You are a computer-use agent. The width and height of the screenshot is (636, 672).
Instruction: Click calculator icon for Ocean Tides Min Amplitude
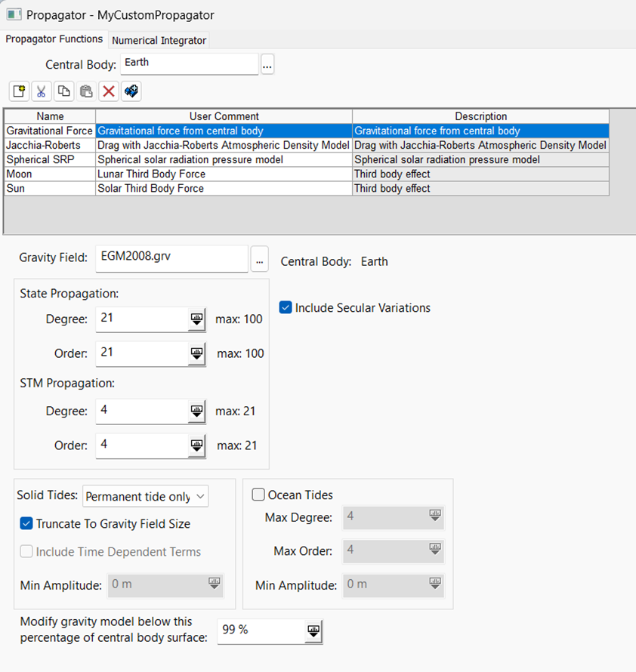(435, 583)
